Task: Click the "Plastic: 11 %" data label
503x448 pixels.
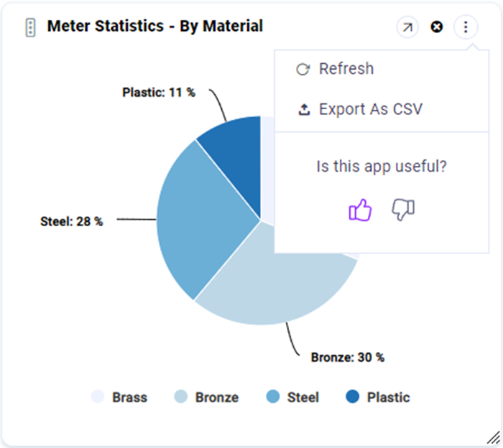Action: coord(159,93)
